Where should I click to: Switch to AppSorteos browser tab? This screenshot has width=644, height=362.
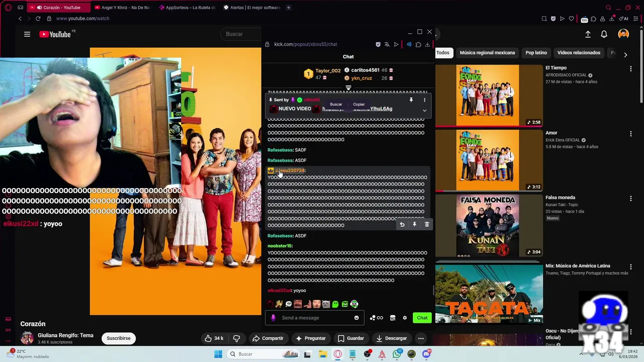click(187, 8)
